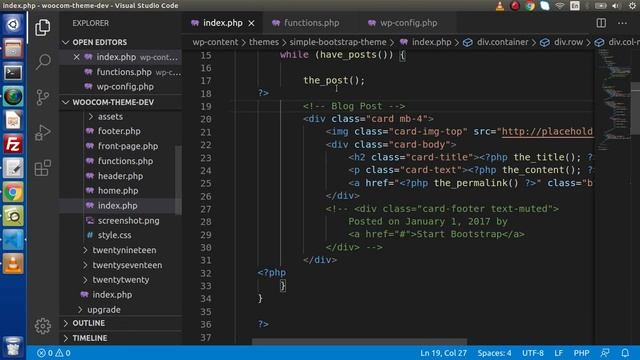This screenshot has width=640, height=360.
Task: Click the explorer panel vertical scrollbar
Action: click(x=178, y=180)
